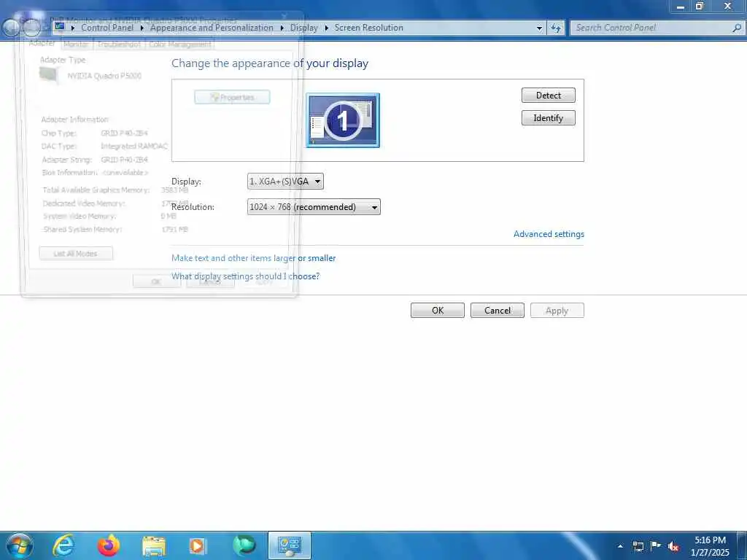Open the Windows Start menu
The height and width of the screenshot is (560, 747).
pyautogui.click(x=20, y=545)
